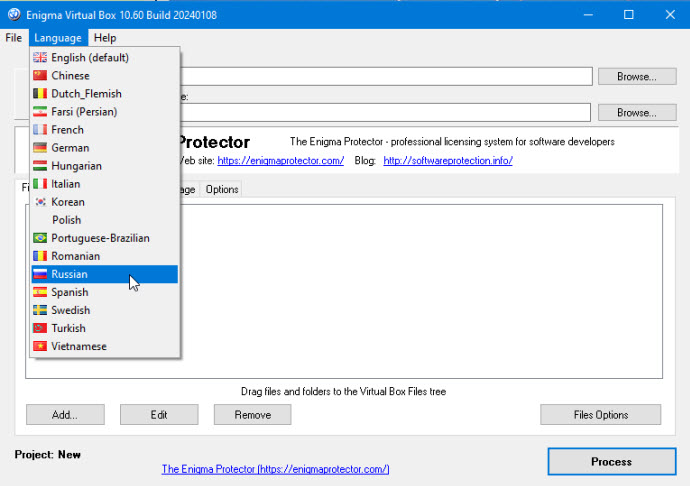Pick Farsi (Persian) language
The width and height of the screenshot is (690, 486).
(x=105, y=112)
